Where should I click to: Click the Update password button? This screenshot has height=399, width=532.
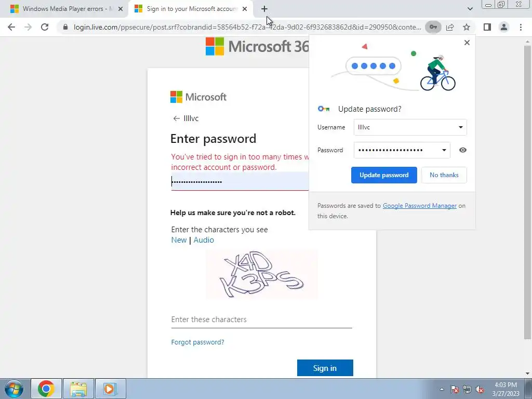click(x=384, y=175)
